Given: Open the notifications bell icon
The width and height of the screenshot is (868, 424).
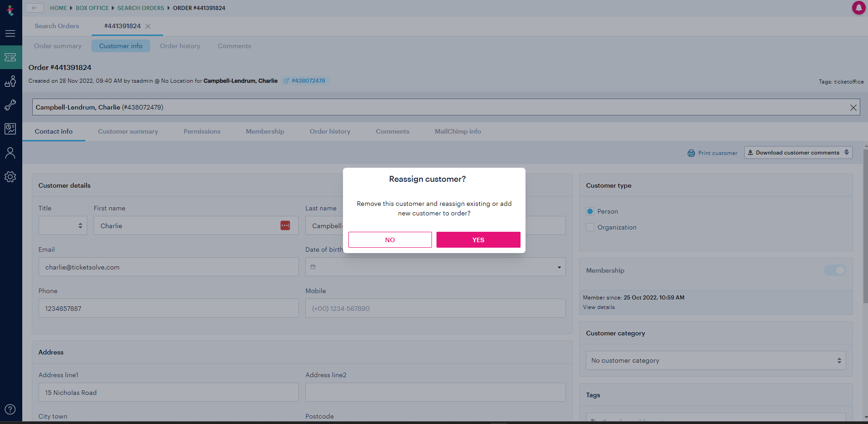Looking at the screenshot, I should [858, 8].
